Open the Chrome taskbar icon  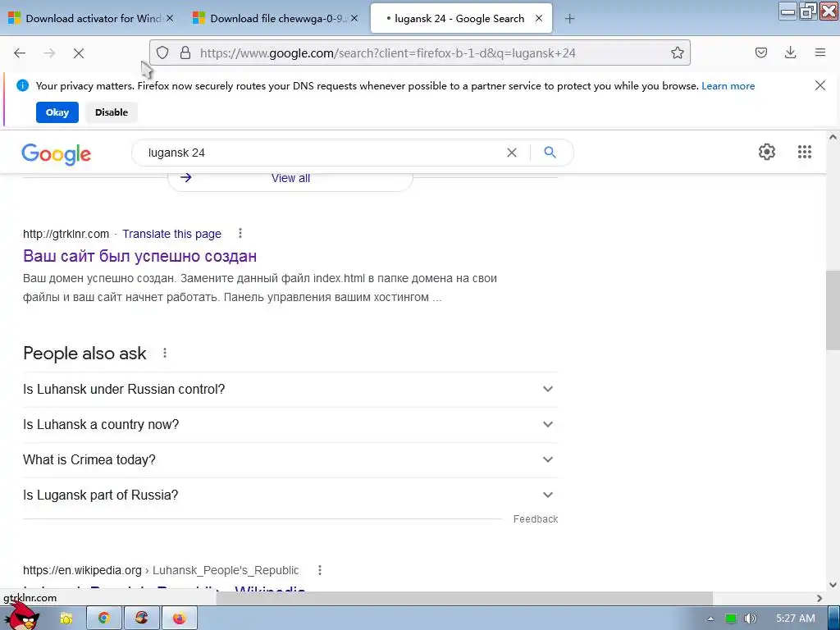click(x=104, y=619)
